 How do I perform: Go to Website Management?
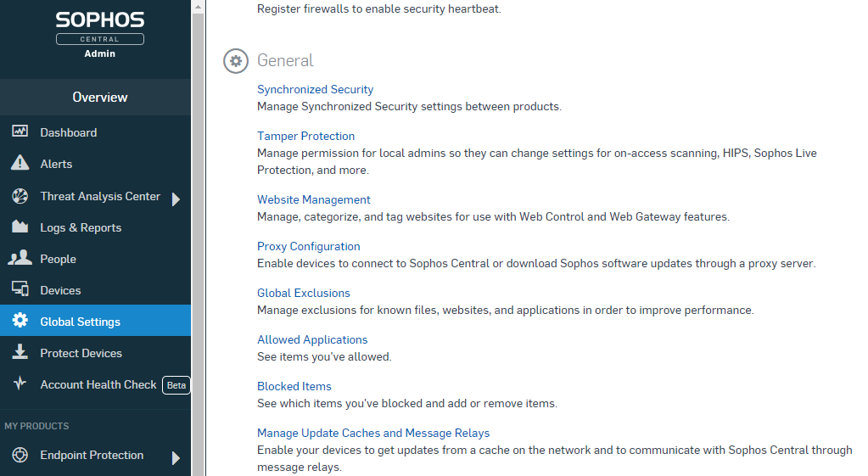tap(313, 199)
